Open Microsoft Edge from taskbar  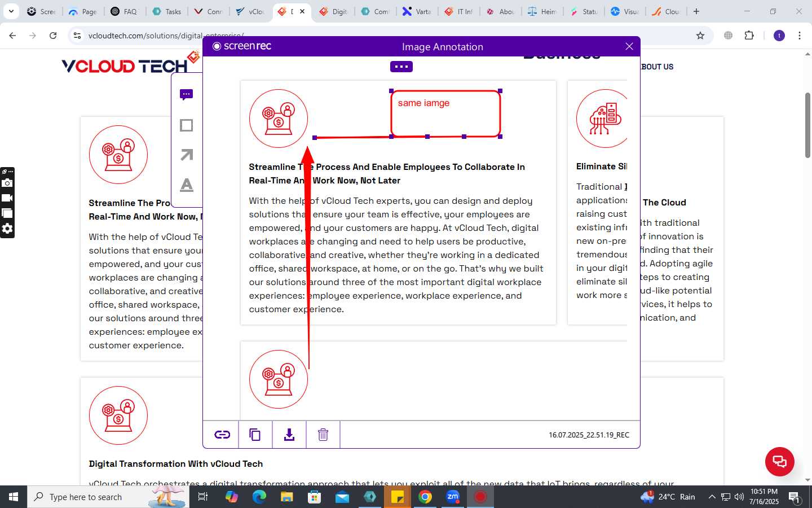[259, 497]
